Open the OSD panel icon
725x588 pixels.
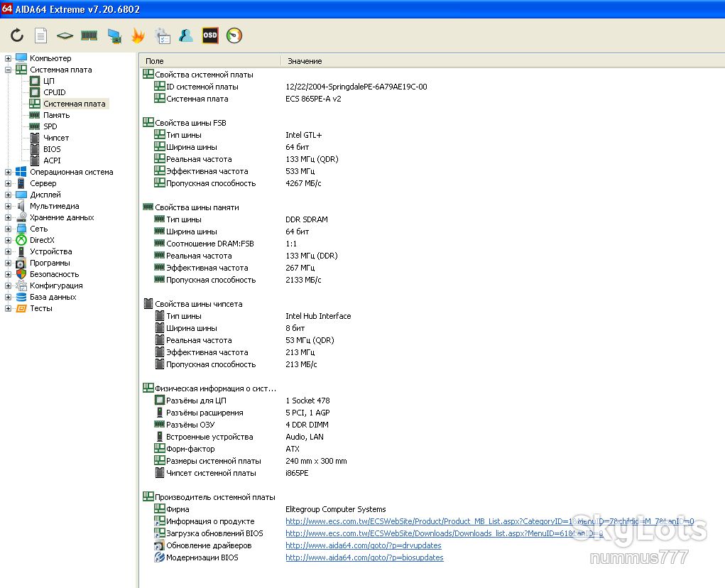210,36
